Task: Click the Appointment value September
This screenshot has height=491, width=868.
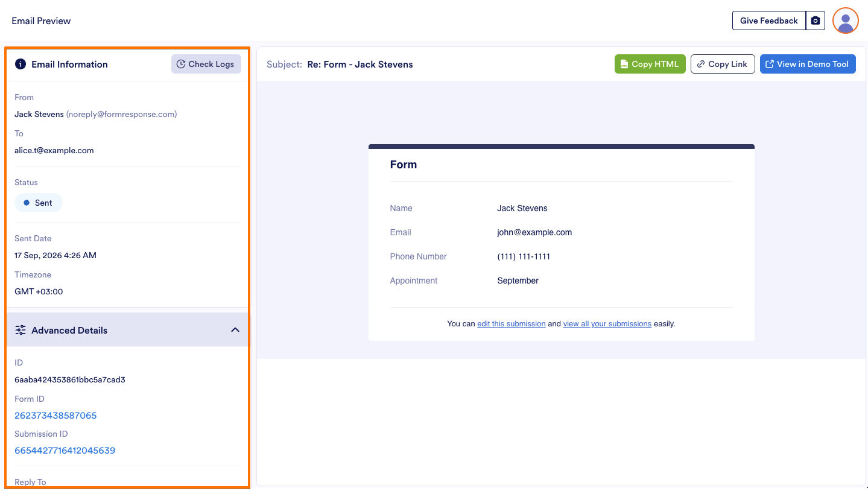Action: pyautogui.click(x=518, y=280)
